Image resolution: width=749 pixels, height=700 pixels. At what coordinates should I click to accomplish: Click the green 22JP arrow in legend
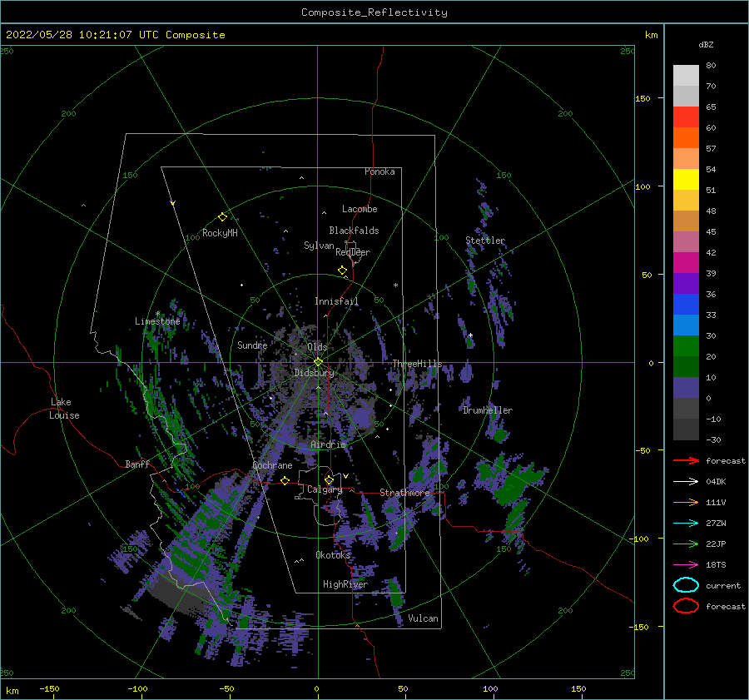(686, 544)
